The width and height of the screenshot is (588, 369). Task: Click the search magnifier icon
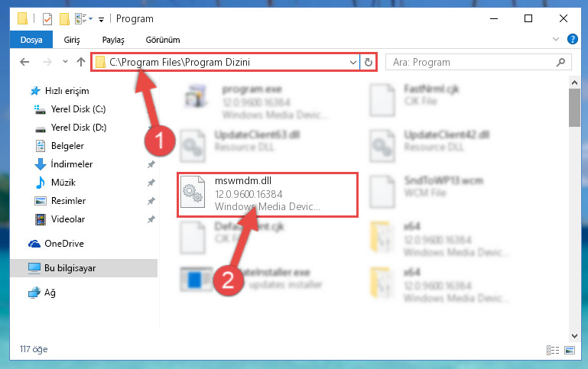[560, 62]
